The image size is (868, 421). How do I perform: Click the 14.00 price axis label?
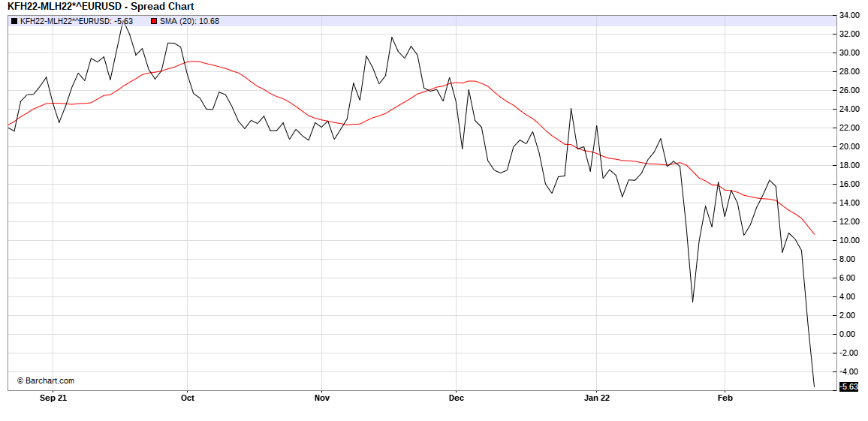pyautogui.click(x=849, y=203)
